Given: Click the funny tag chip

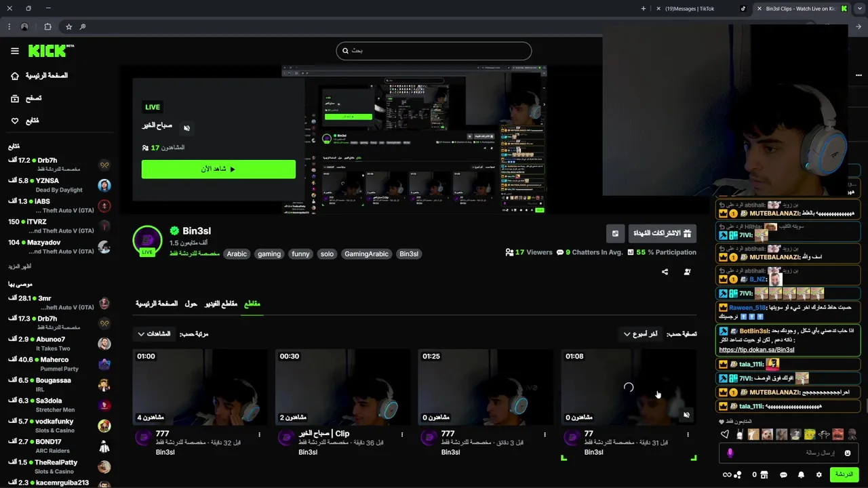Looking at the screenshot, I should tap(300, 254).
